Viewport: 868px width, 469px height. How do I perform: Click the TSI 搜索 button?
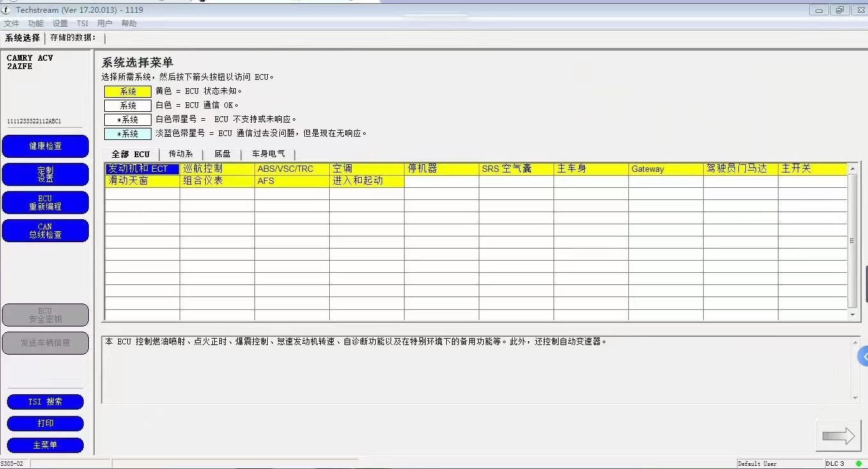(x=45, y=401)
